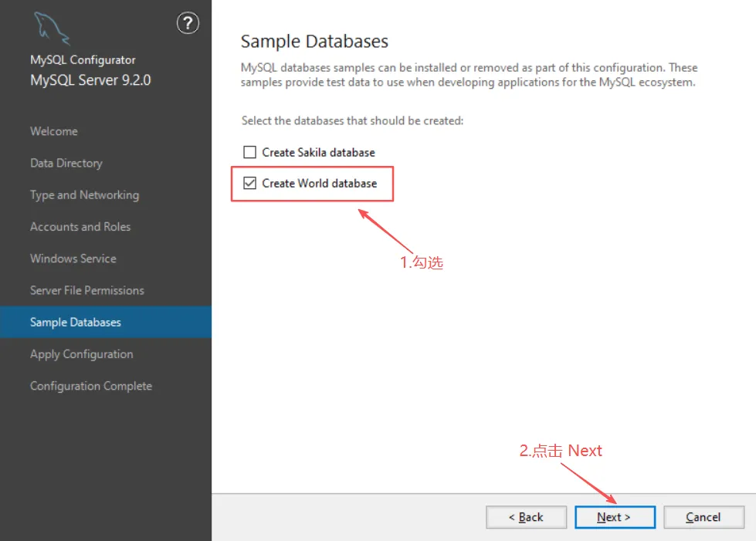
Task: Click the Create Sakila database label
Action: pyautogui.click(x=318, y=153)
